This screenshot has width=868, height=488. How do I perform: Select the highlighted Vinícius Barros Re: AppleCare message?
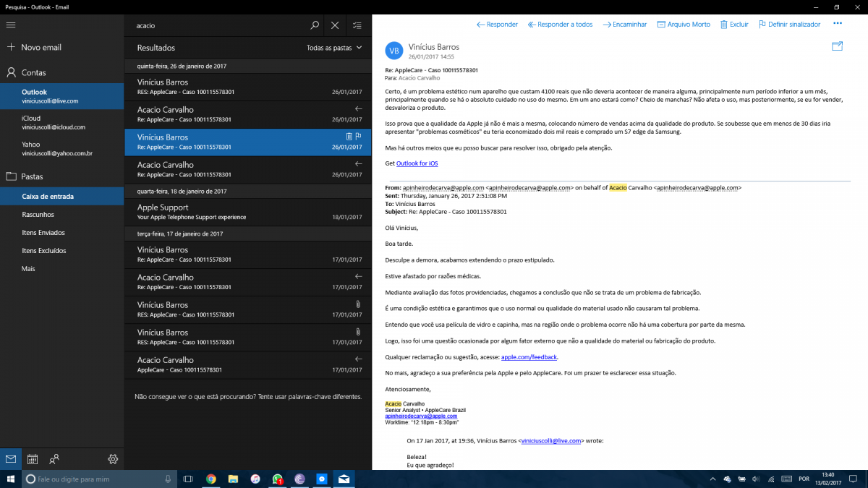point(248,142)
